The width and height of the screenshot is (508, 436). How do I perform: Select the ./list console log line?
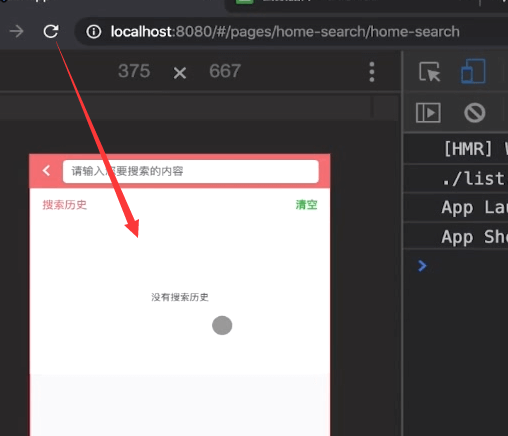(x=456, y=178)
